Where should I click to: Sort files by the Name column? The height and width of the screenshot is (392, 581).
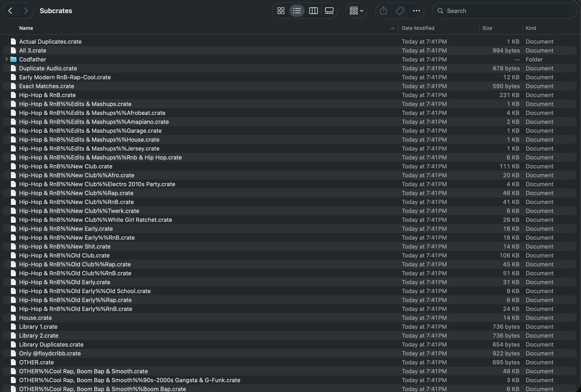[x=26, y=28]
